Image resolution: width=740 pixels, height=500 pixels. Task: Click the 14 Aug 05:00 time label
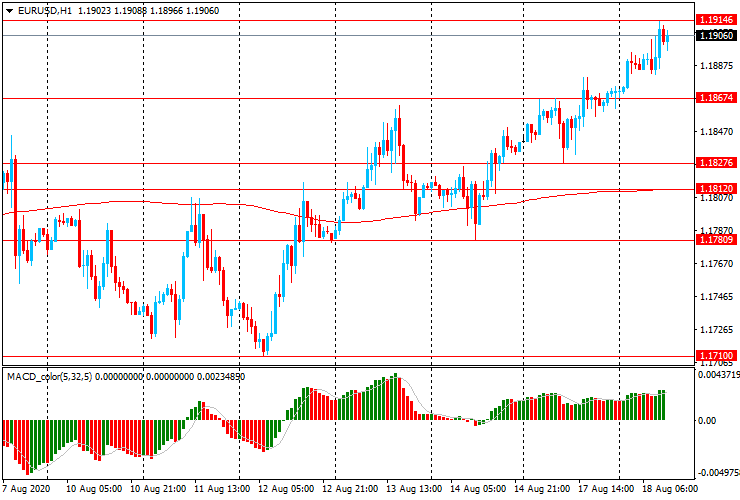(478, 488)
